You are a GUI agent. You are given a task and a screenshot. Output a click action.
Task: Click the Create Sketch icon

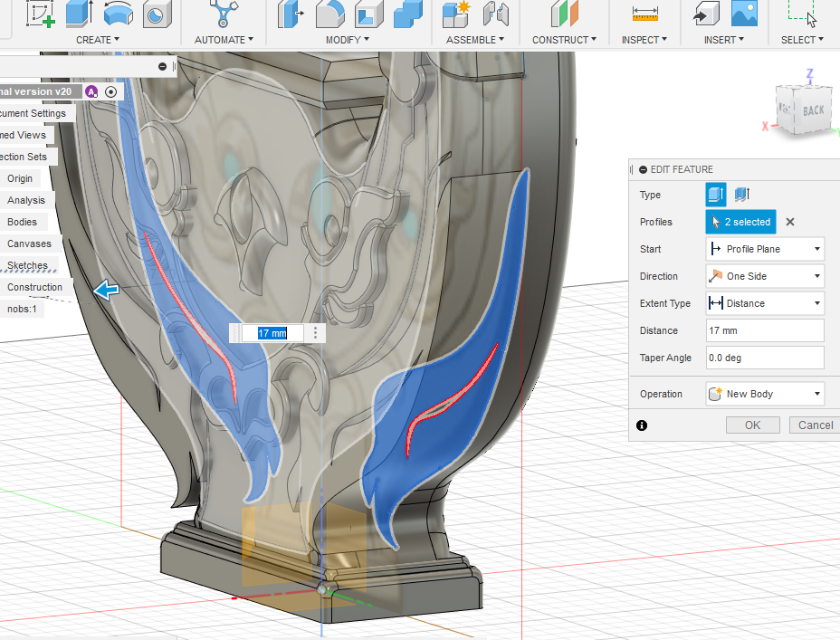tap(40, 13)
